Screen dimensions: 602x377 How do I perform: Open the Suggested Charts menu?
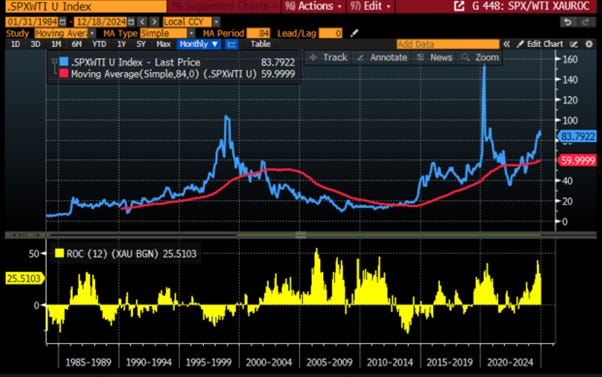click(224, 6)
